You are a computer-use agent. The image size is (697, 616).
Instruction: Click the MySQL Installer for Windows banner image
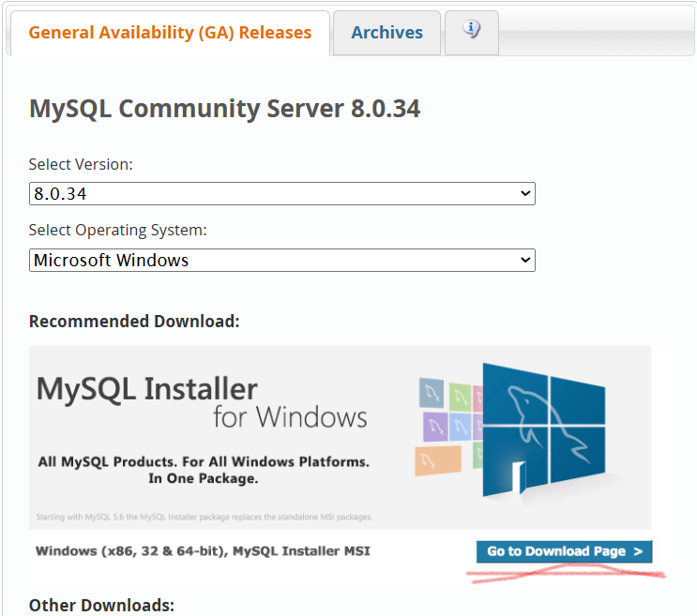[340, 438]
